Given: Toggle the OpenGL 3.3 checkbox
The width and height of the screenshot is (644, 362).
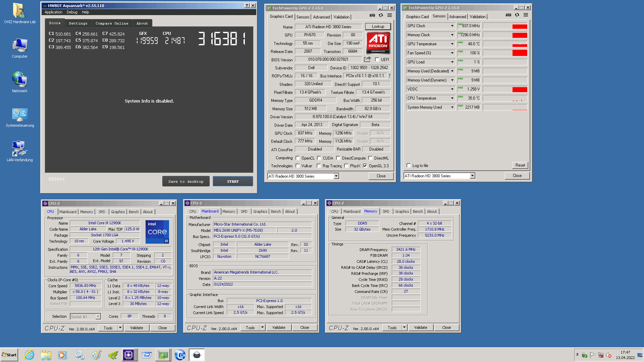Looking at the screenshot, I should point(365,166).
